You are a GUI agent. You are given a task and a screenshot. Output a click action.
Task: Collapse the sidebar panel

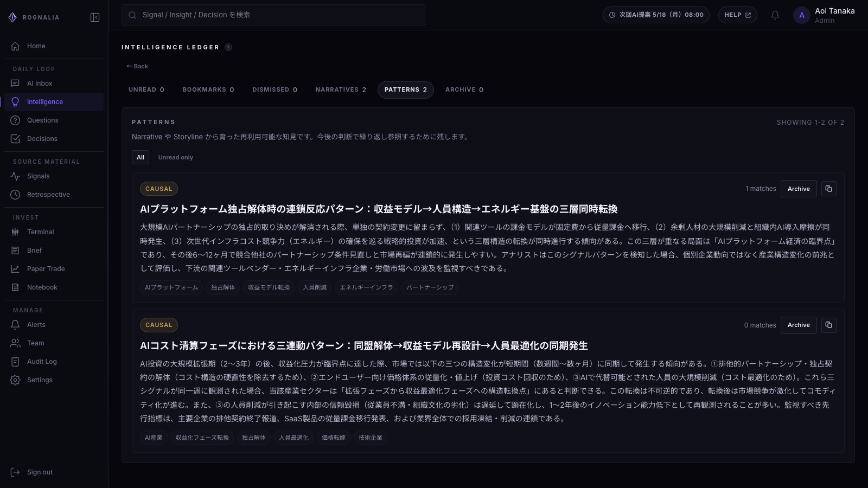pos(95,17)
